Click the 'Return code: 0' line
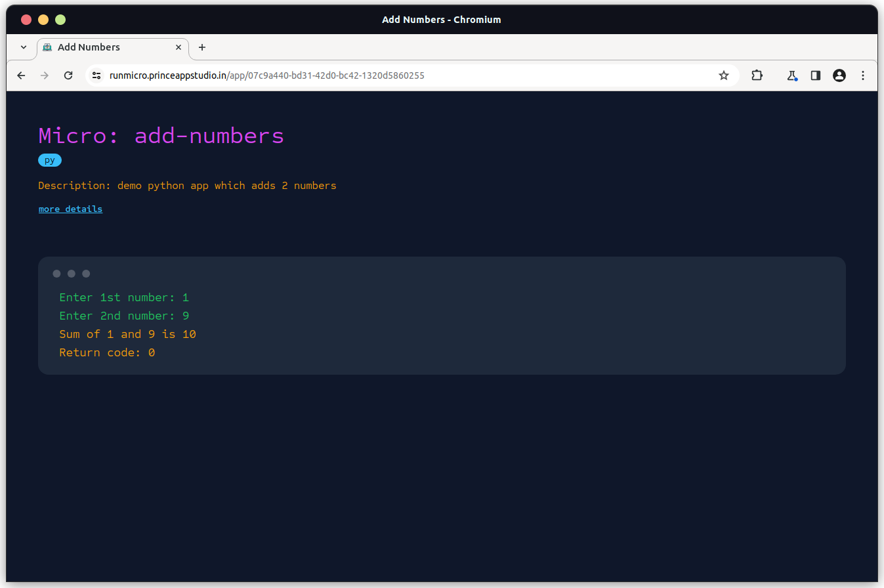The width and height of the screenshot is (884, 588). pos(107,352)
